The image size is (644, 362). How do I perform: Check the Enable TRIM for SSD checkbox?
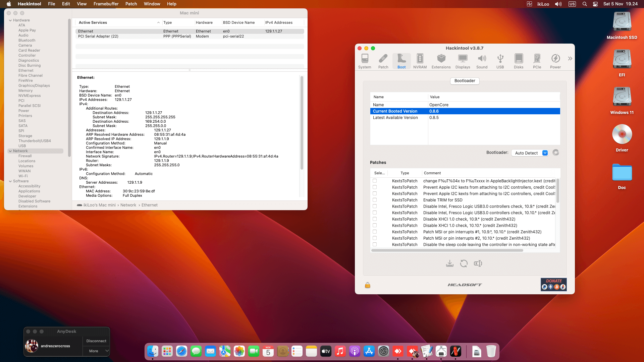tap(375, 200)
